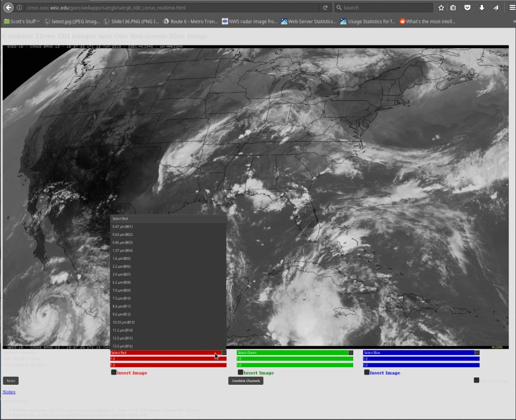516x420 pixels.
Task: Bookmark this page with the star icon
Action: point(441,8)
